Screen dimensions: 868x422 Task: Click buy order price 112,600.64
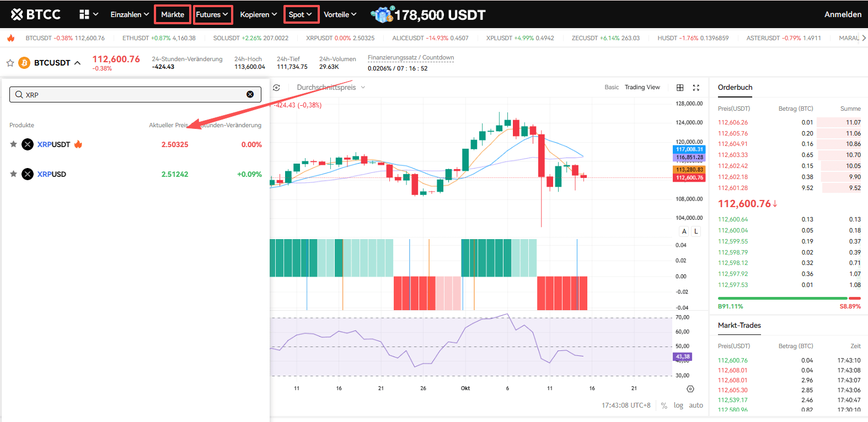tap(733, 219)
